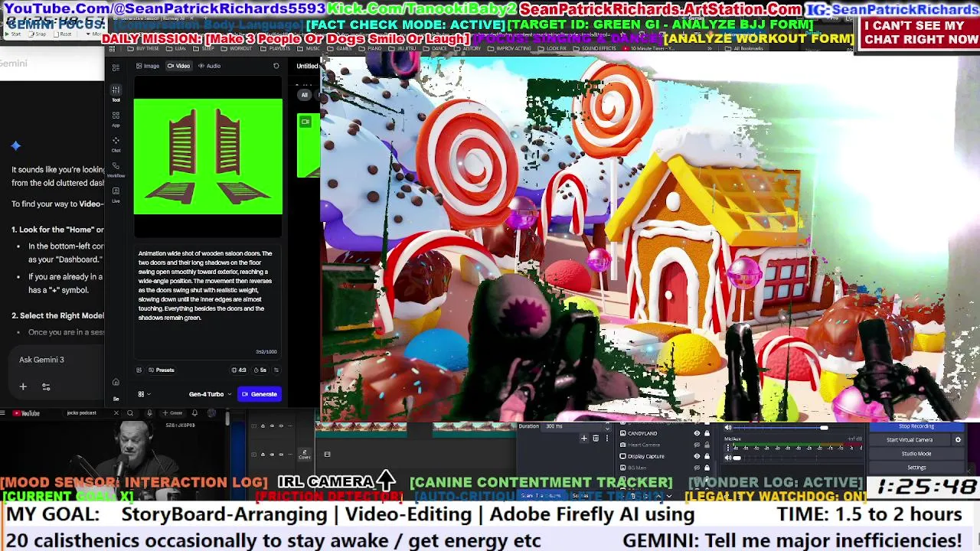Delete with the trash icon in OBS

596,439
